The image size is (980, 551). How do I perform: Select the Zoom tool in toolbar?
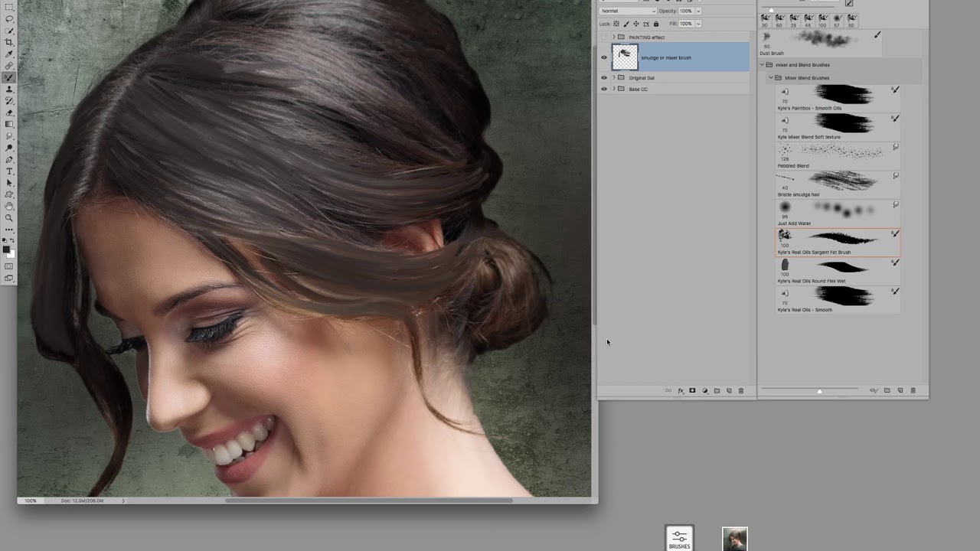9,217
